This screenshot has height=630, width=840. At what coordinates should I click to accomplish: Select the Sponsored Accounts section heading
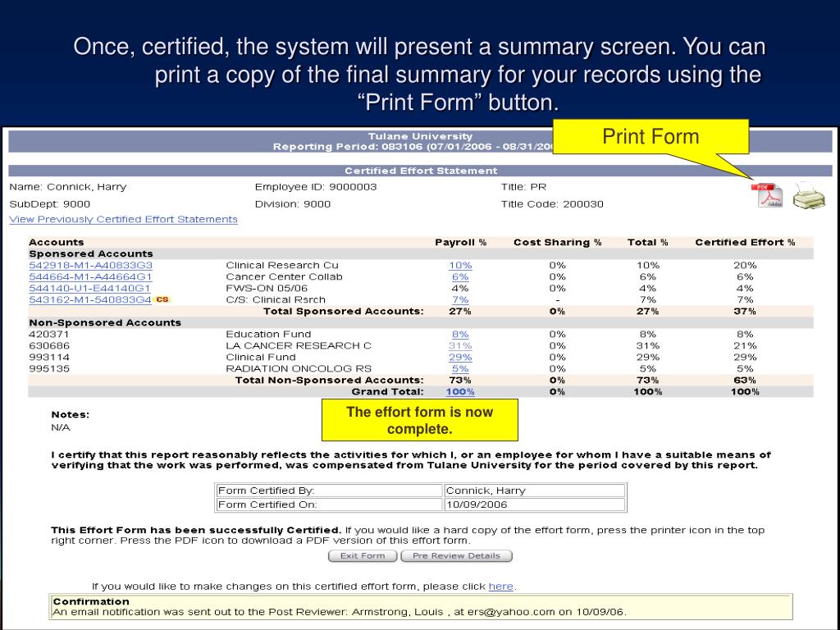click(x=91, y=254)
